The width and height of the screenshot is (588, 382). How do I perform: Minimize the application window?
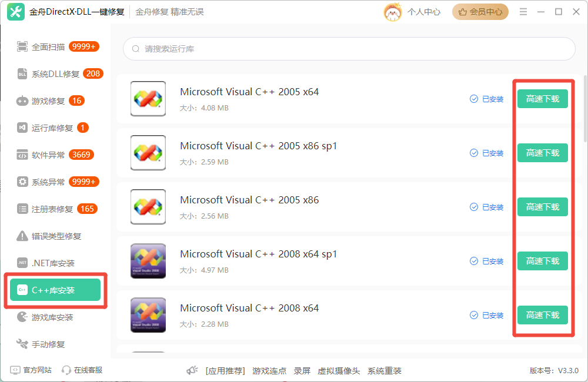541,12
